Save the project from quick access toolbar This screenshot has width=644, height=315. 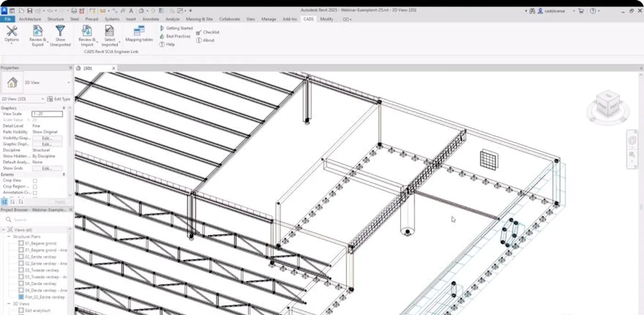pos(30,11)
